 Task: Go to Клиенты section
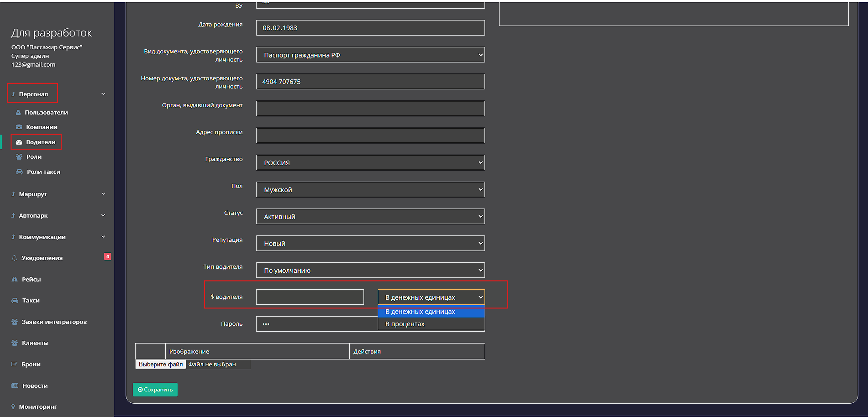click(35, 343)
